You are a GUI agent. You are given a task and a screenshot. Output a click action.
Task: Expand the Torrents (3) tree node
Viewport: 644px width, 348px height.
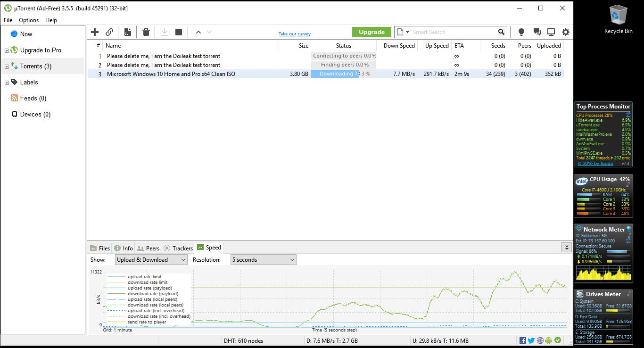pos(7,66)
